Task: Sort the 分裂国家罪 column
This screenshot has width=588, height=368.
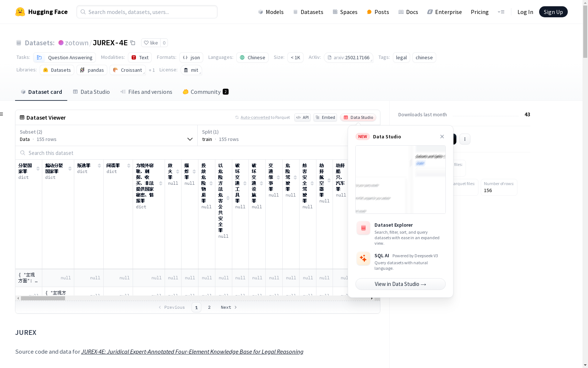Action: point(38,169)
